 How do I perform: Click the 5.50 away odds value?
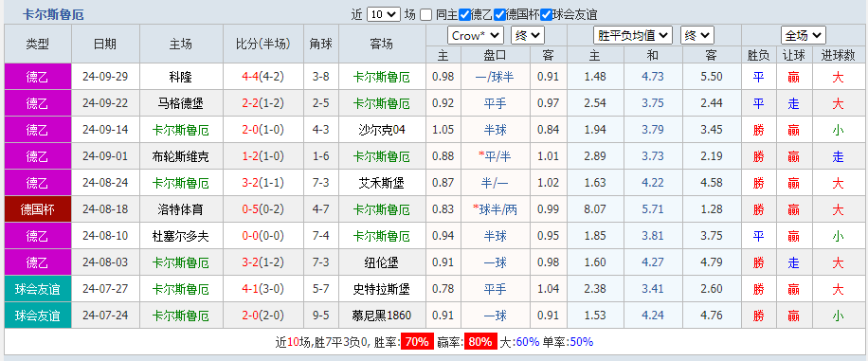point(712,77)
